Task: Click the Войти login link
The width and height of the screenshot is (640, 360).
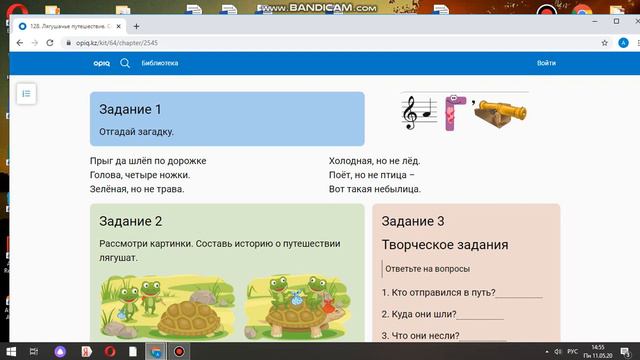Action: 546,63
